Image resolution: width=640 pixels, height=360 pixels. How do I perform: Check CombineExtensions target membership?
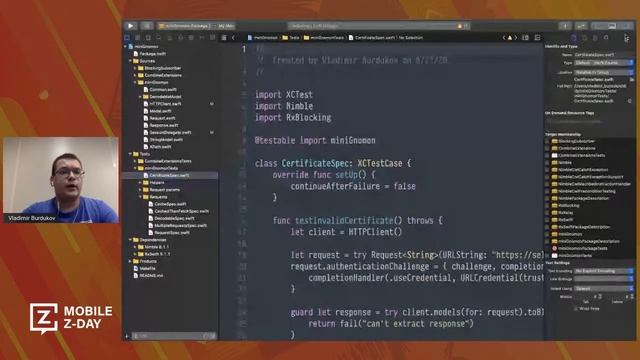tap(547, 149)
